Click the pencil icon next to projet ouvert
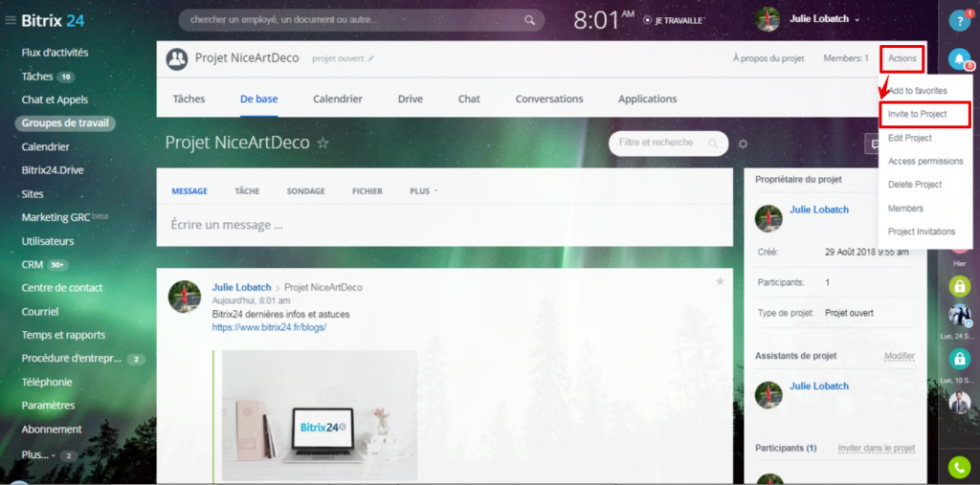 coord(370,58)
